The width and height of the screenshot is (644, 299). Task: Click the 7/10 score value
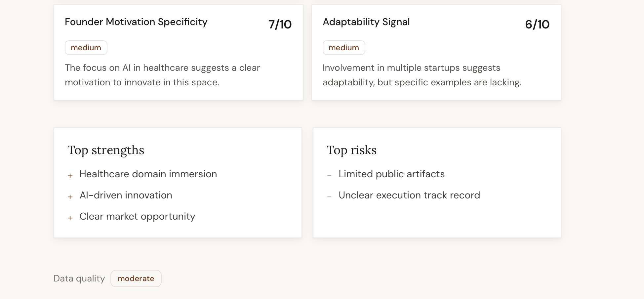coord(280,24)
